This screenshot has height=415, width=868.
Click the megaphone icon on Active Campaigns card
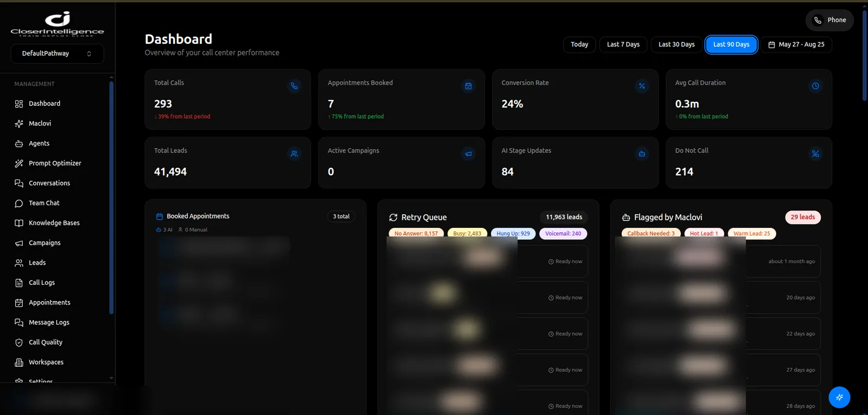468,154
